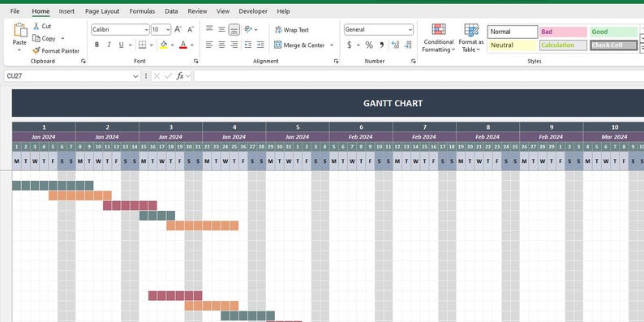644x322 pixels.
Task: Expand the underline style dropdown arrow
Action: point(131,45)
